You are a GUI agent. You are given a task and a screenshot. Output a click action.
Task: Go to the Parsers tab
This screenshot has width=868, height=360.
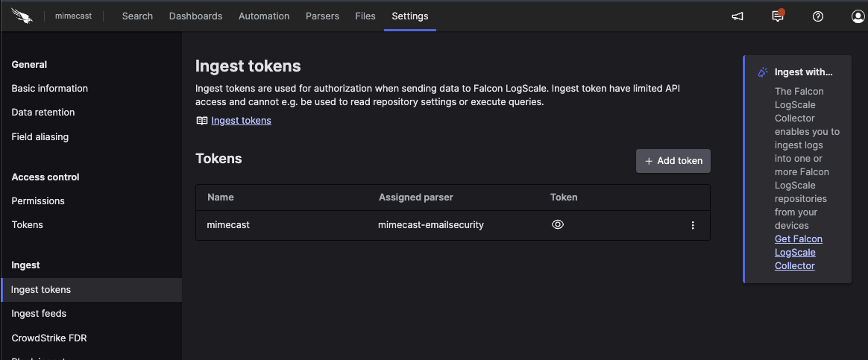pos(322,16)
